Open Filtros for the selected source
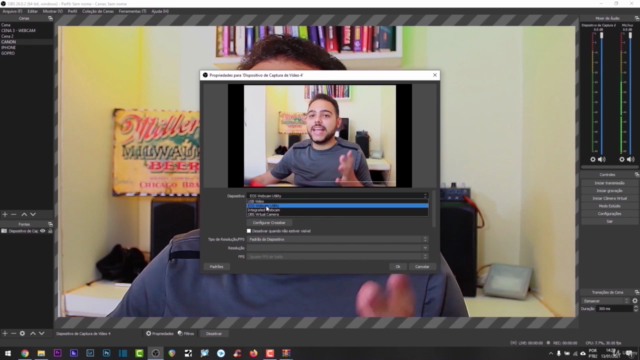 pos(186,333)
